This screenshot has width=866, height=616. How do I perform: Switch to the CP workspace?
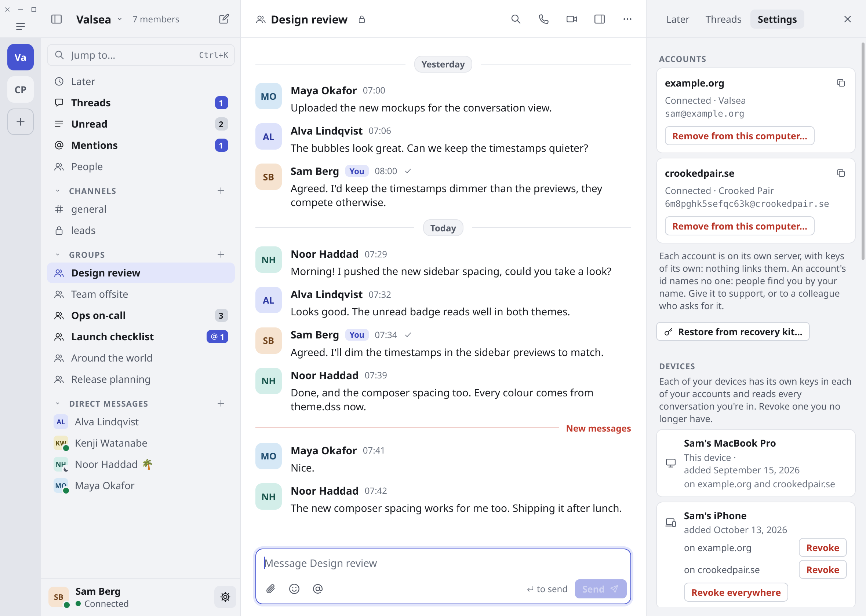pyautogui.click(x=21, y=89)
